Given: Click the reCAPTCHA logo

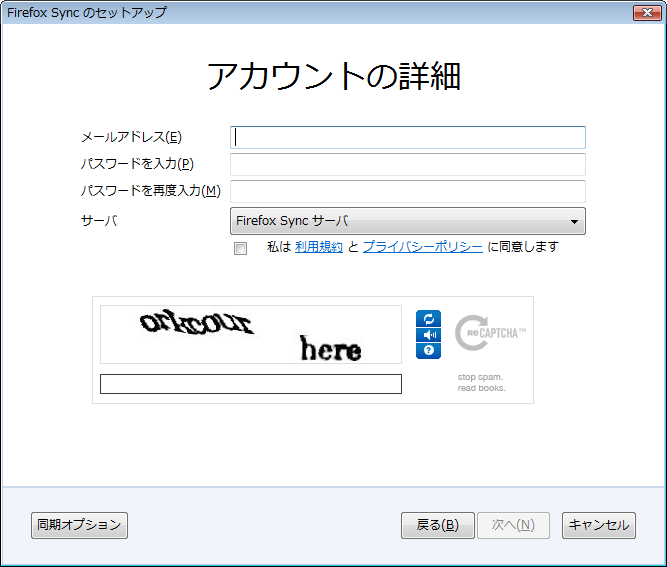Looking at the screenshot, I should pos(490,333).
